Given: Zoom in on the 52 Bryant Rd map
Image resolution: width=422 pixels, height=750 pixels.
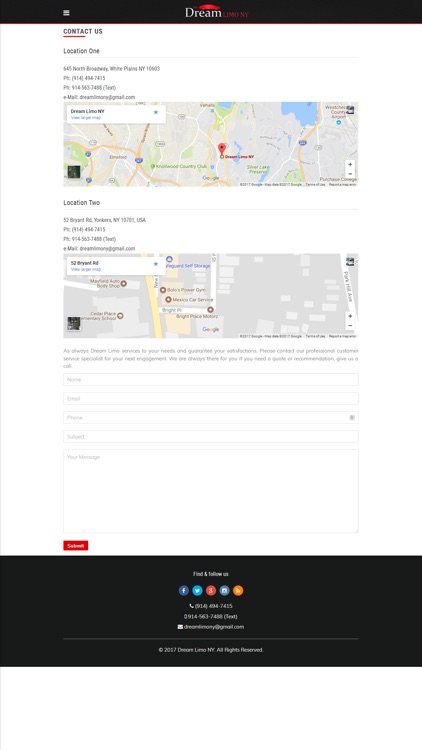Looking at the screenshot, I should [350, 316].
